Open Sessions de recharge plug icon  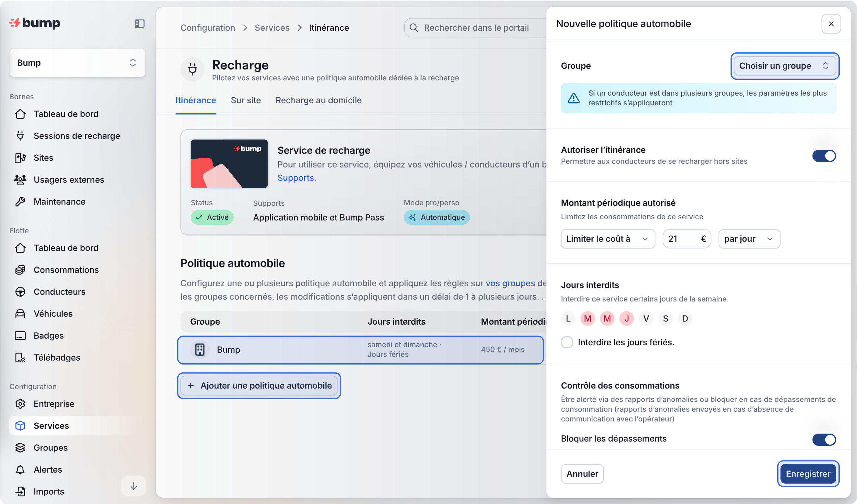point(20,136)
